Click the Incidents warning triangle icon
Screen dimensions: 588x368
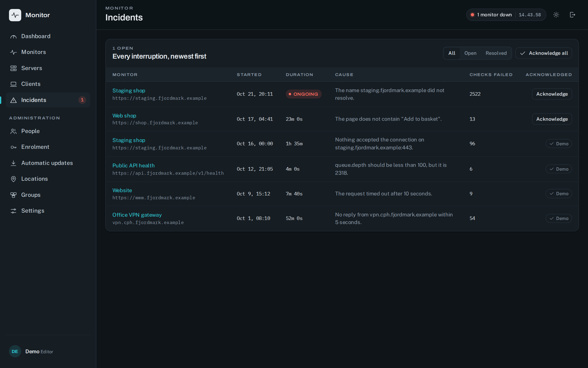(13, 100)
